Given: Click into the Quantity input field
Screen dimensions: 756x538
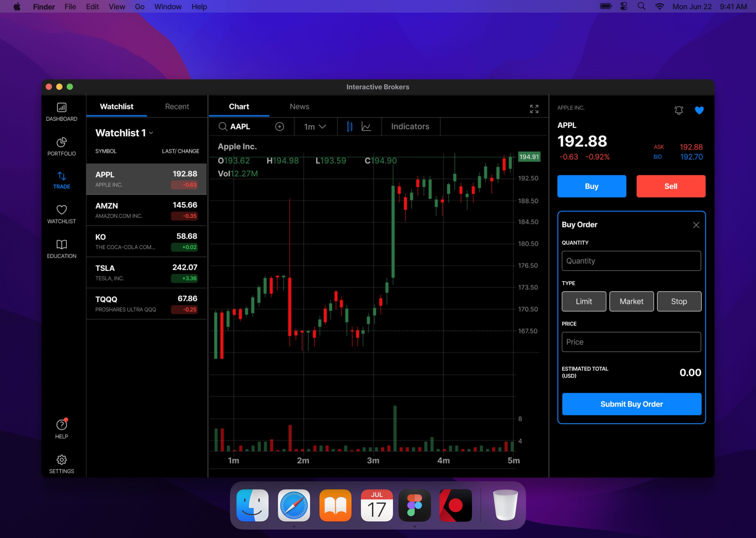Looking at the screenshot, I should (631, 261).
